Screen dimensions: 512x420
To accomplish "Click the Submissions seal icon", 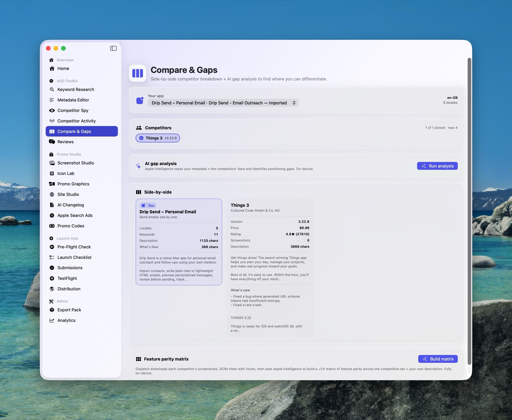I will pyautogui.click(x=52, y=268).
